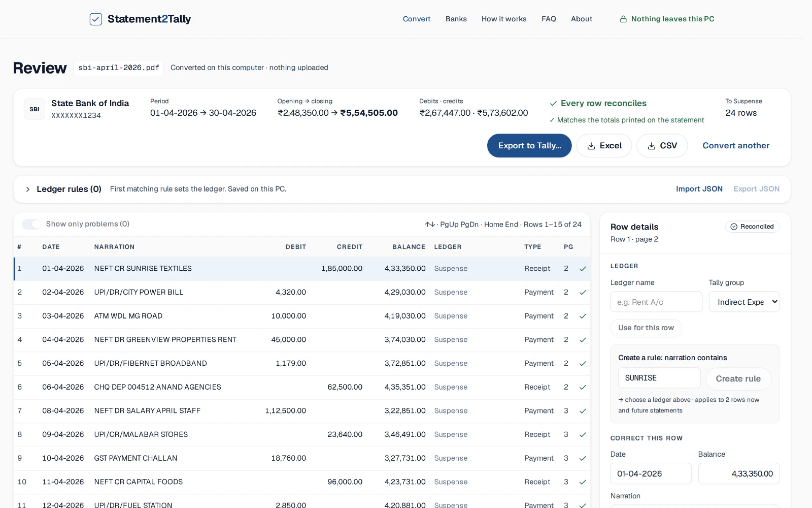
Task: Click the Reconciled status badge
Action: point(752,227)
